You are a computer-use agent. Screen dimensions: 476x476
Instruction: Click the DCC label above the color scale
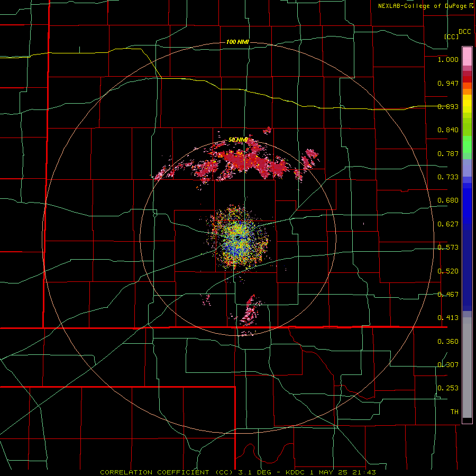point(465,32)
